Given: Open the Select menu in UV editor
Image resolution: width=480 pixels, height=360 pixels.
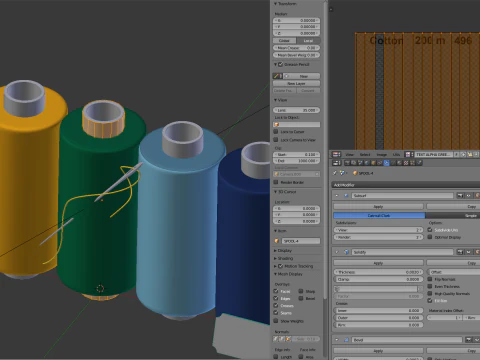Looking at the screenshot, I should pos(365,154).
